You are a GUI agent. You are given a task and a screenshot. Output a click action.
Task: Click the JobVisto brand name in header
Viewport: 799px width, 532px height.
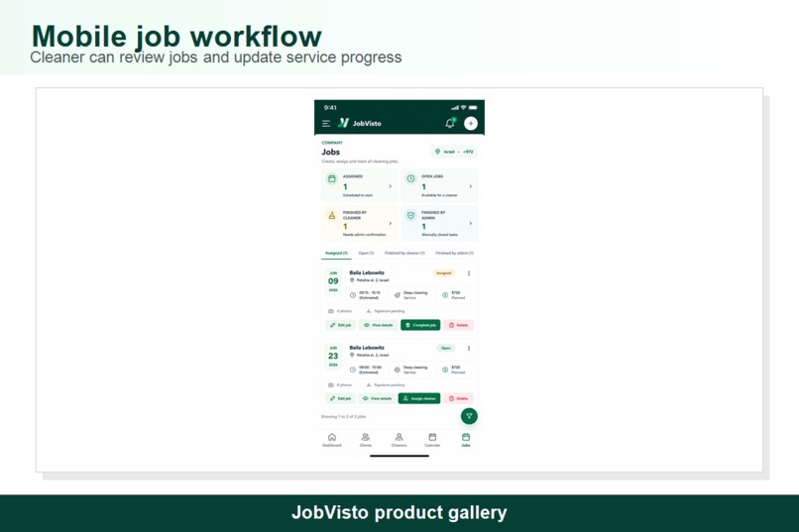[367, 123]
